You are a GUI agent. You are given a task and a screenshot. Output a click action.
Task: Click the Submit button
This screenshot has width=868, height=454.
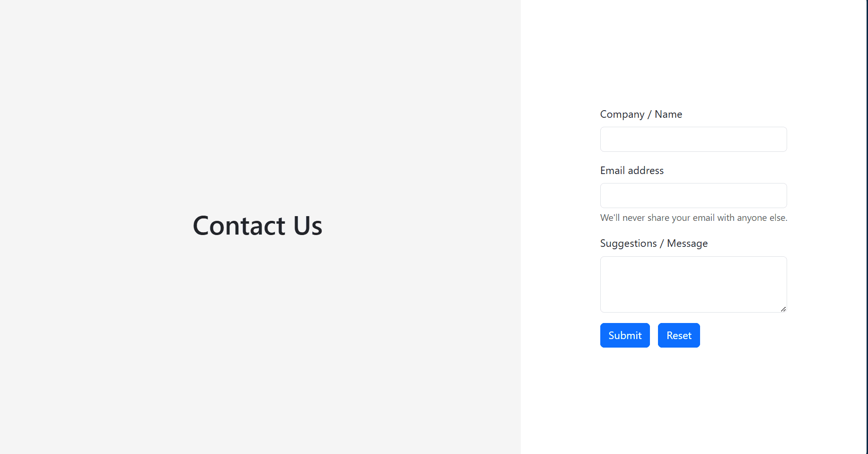coord(624,335)
